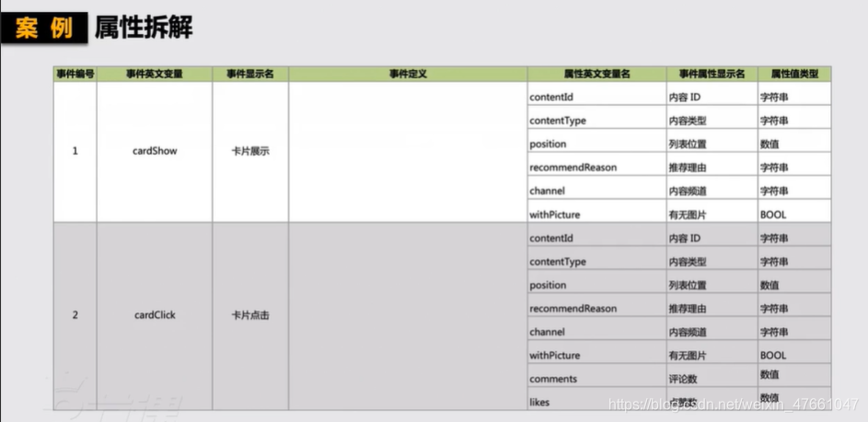
Task: Select event number 1 cell
Action: tap(75, 151)
